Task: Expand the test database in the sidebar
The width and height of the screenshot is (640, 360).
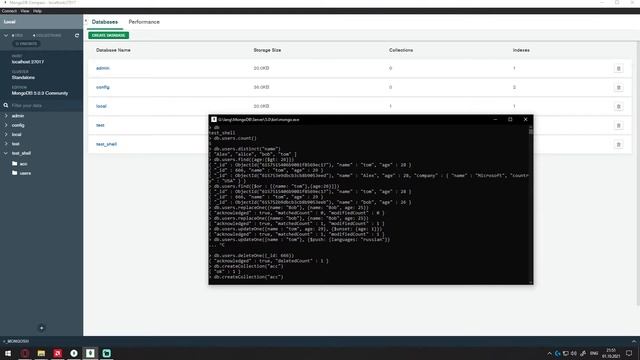Action: pos(6,144)
